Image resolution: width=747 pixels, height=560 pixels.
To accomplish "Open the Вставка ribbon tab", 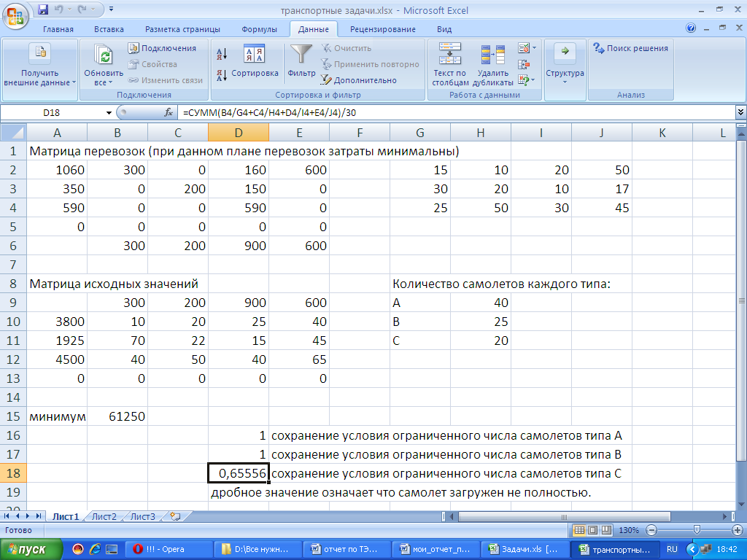I will click(109, 29).
